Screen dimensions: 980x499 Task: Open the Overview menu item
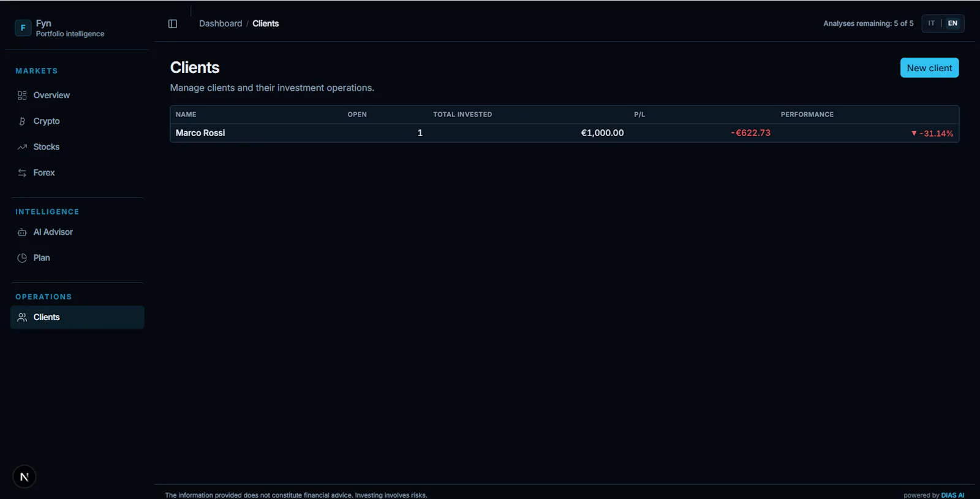(x=77, y=96)
